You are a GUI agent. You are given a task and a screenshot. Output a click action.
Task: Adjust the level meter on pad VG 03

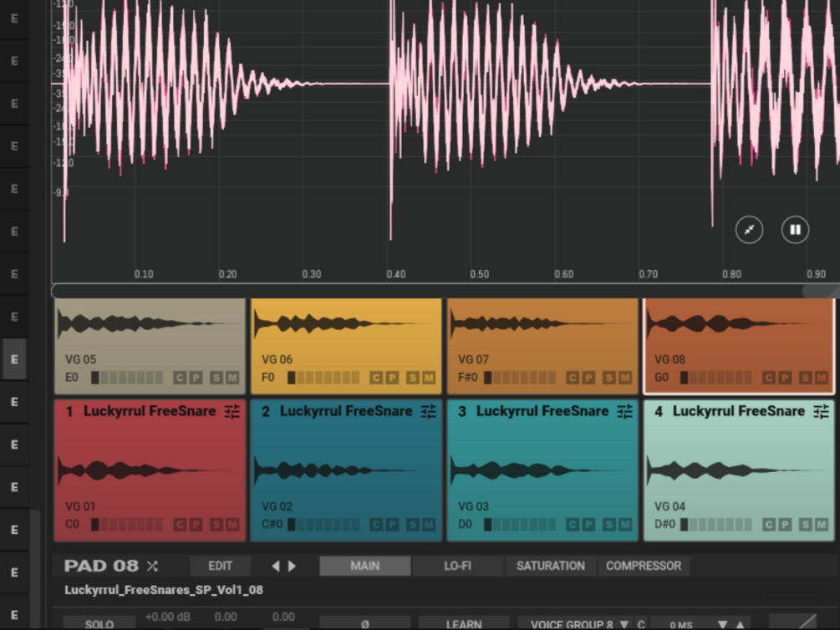[520, 525]
